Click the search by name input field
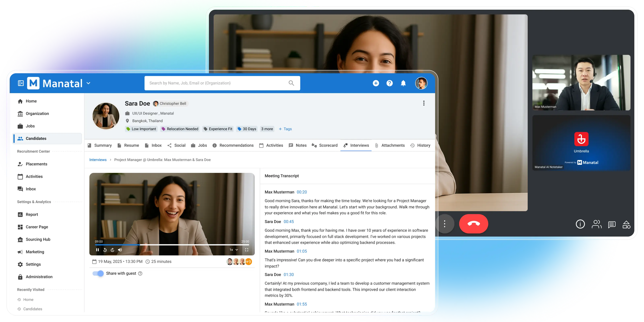644x322 pixels. coord(215,83)
